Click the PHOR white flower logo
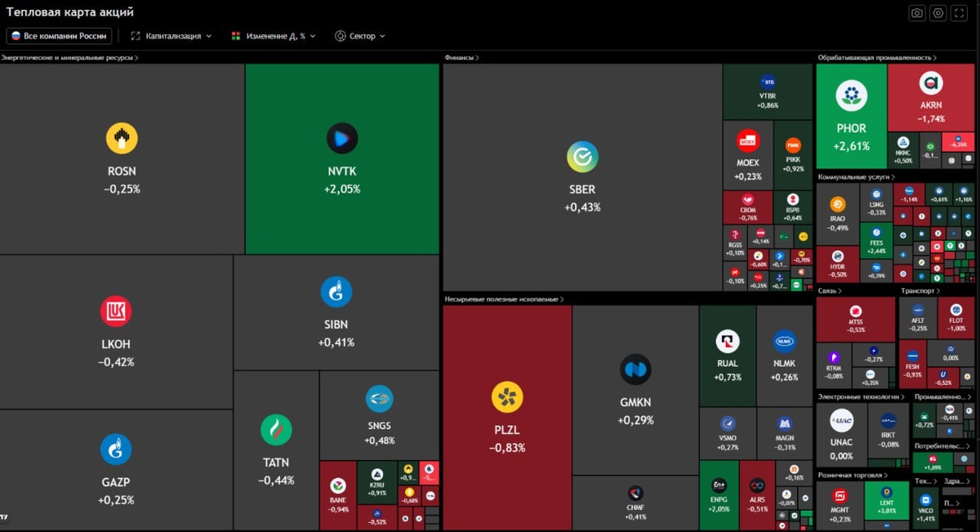This screenshot has width=980, height=532. [852, 96]
